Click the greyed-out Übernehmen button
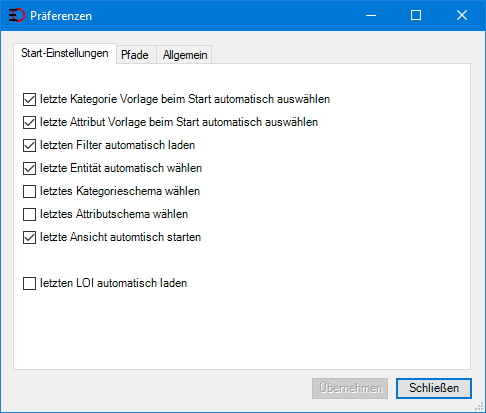 350,388
